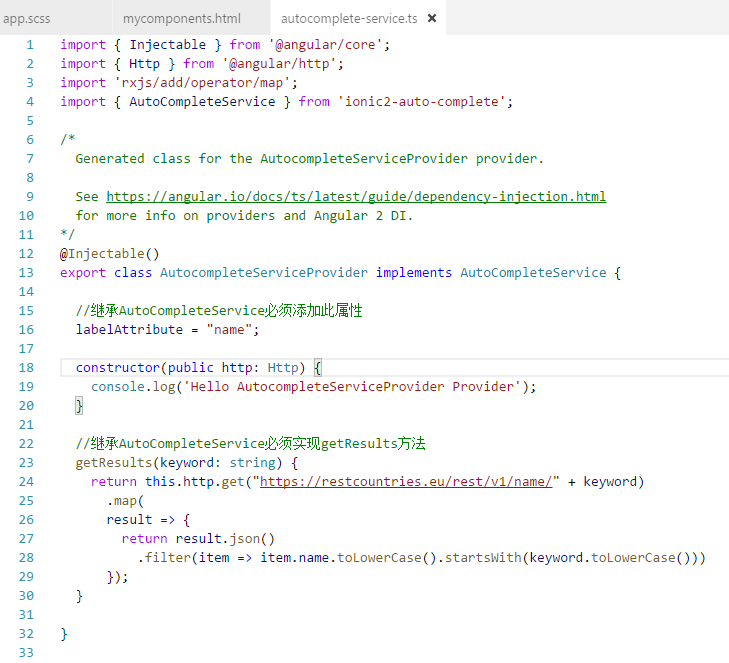Click line number 24 in the gutter

pos(27,482)
